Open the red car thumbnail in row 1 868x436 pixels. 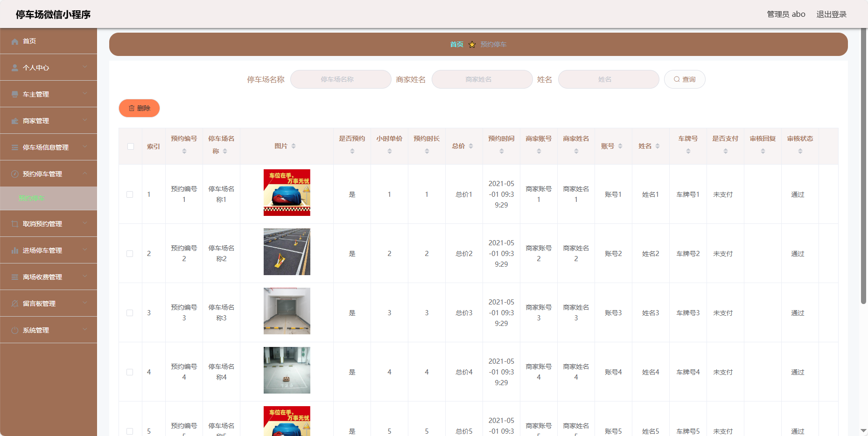point(287,193)
